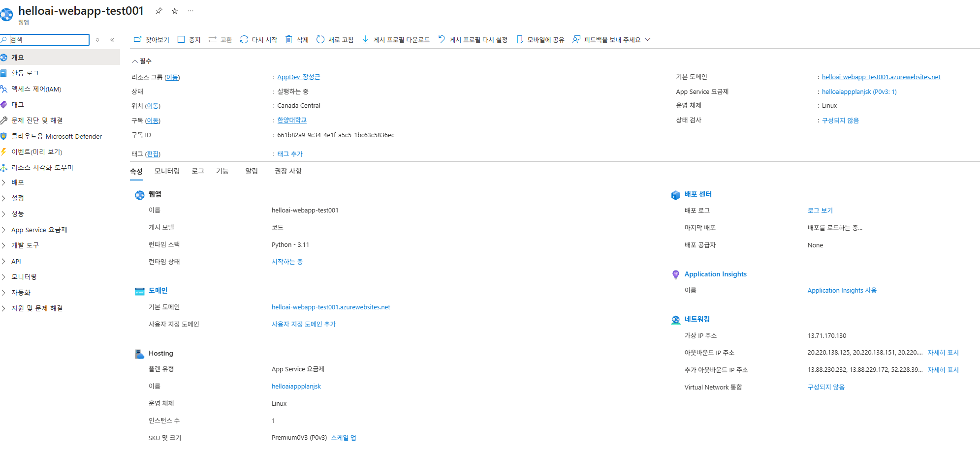Toggle the sidebar expand/collapse arrows icon
This screenshot has width=980, height=450.
point(97,40)
